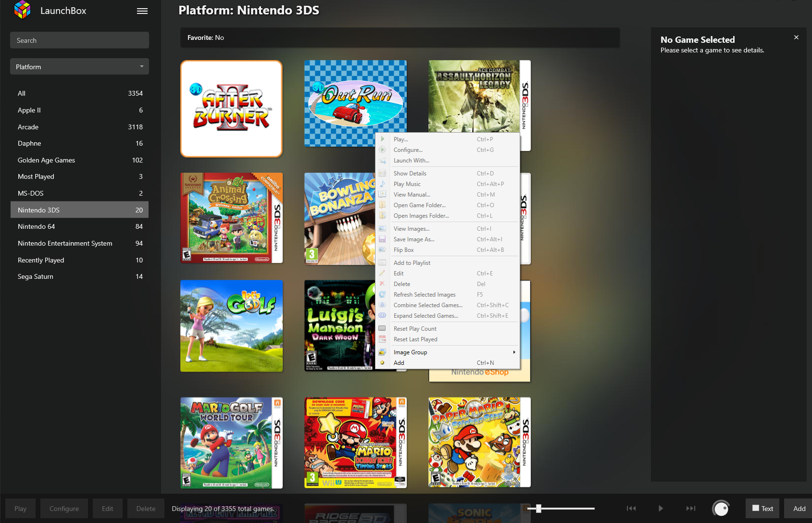Expand the Image Group submenu arrow
The image size is (812, 523).
pos(514,352)
